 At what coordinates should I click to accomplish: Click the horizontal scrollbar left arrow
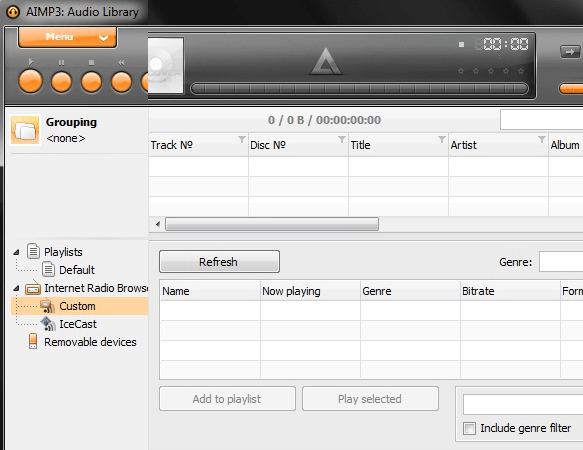pos(158,224)
